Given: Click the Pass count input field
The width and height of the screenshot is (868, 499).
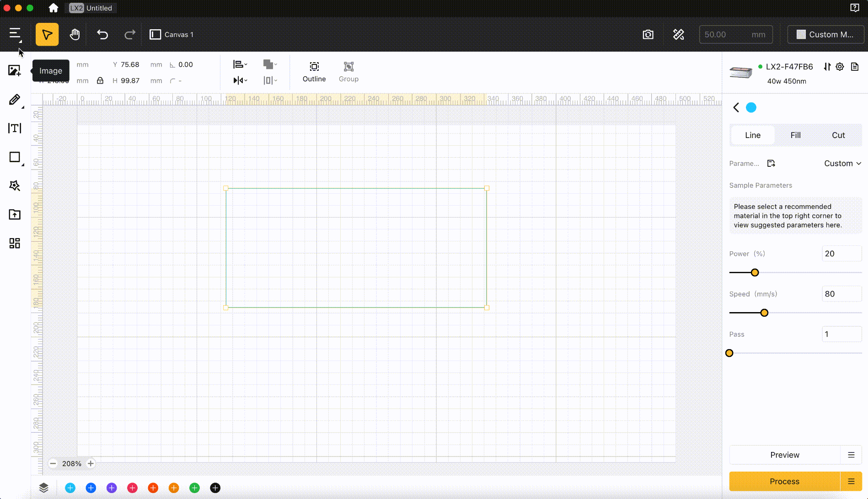Looking at the screenshot, I should pyautogui.click(x=841, y=334).
